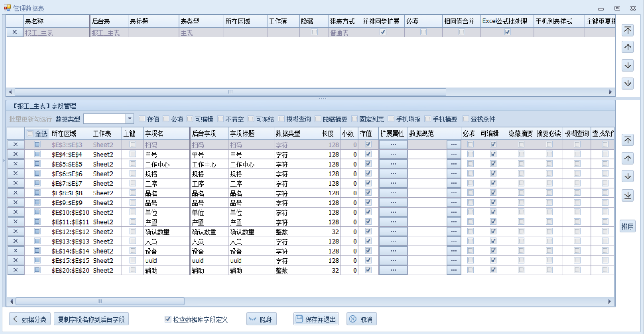The width and height of the screenshot is (644, 334).
Task: Click 保存并退出 button
Action: 316,319
